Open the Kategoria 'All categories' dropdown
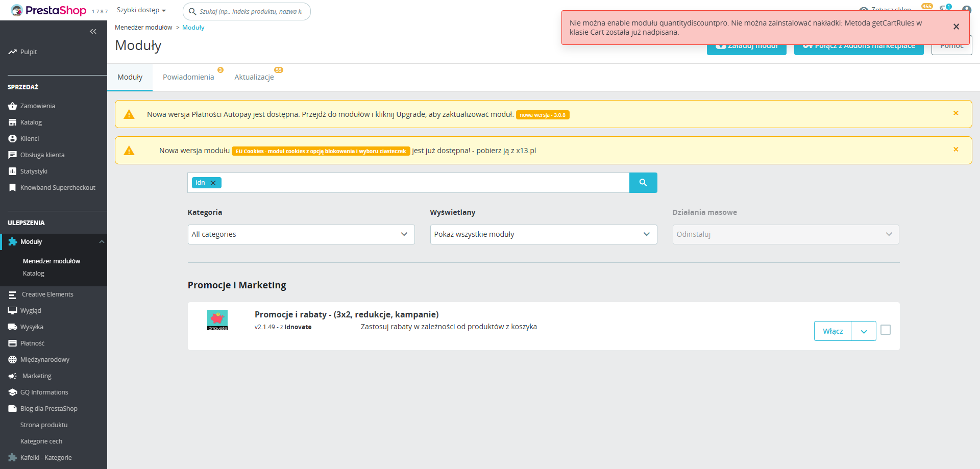 tap(301, 234)
